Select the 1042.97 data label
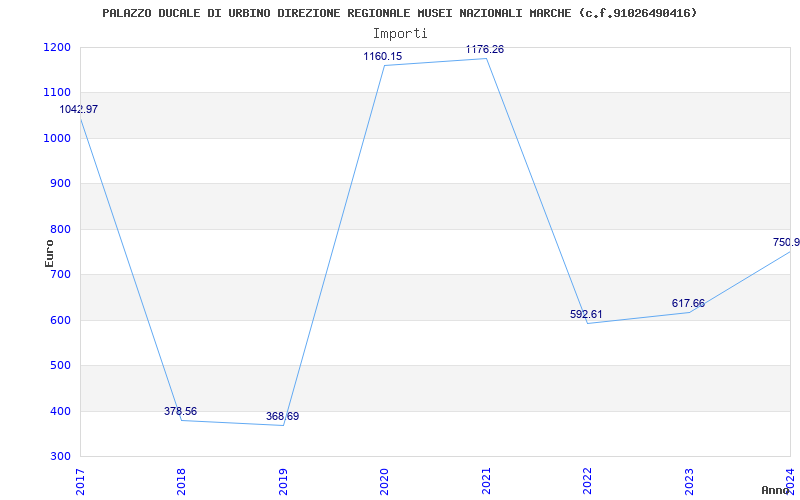The height and width of the screenshot is (500, 800). click(x=79, y=109)
